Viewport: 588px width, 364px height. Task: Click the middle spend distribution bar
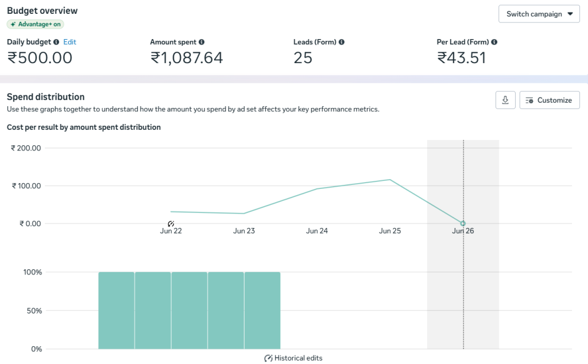click(x=189, y=311)
